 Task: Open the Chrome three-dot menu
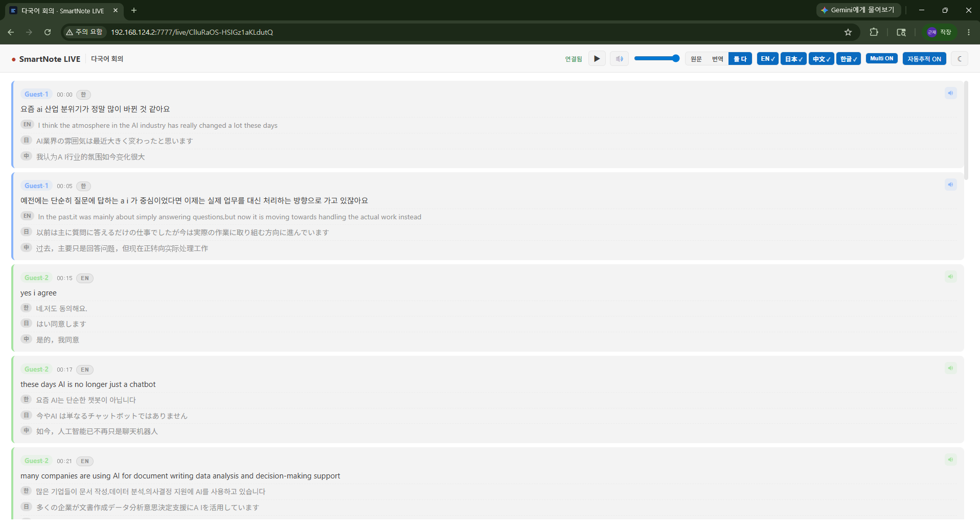(x=969, y=32)
